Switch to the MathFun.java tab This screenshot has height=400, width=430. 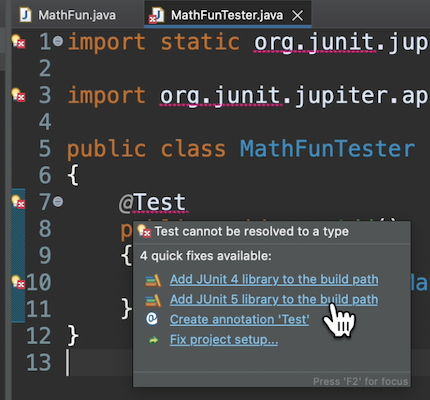pyautogui.click(x=68, y=15)
